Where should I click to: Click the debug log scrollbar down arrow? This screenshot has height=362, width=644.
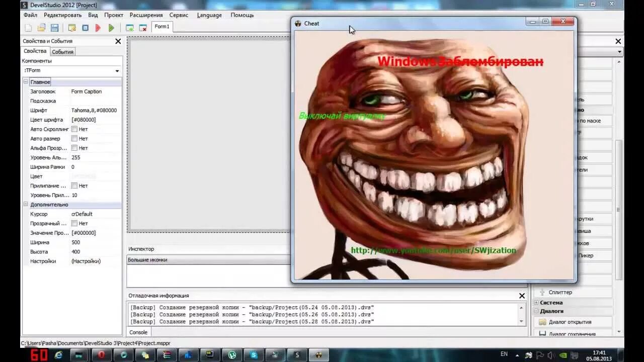[x=522, y=321]
